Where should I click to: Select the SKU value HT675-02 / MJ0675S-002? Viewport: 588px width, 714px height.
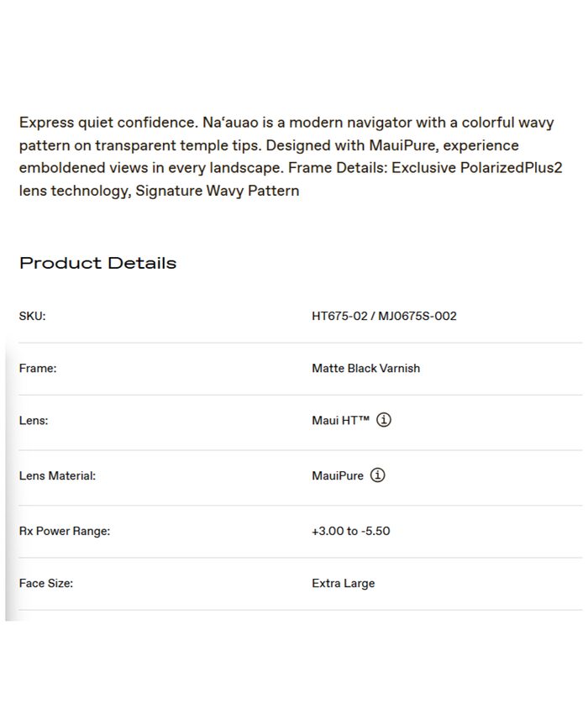pyautogui.click(x=384, y=317)
